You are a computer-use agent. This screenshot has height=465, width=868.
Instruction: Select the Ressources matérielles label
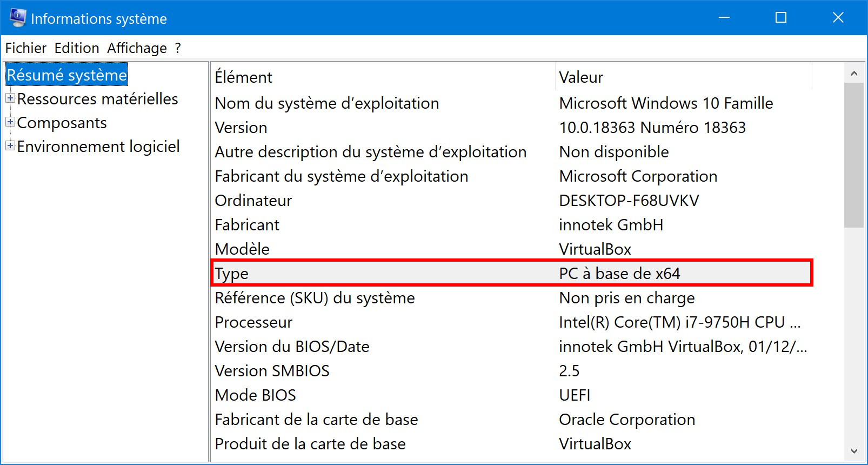click(98, 98)
